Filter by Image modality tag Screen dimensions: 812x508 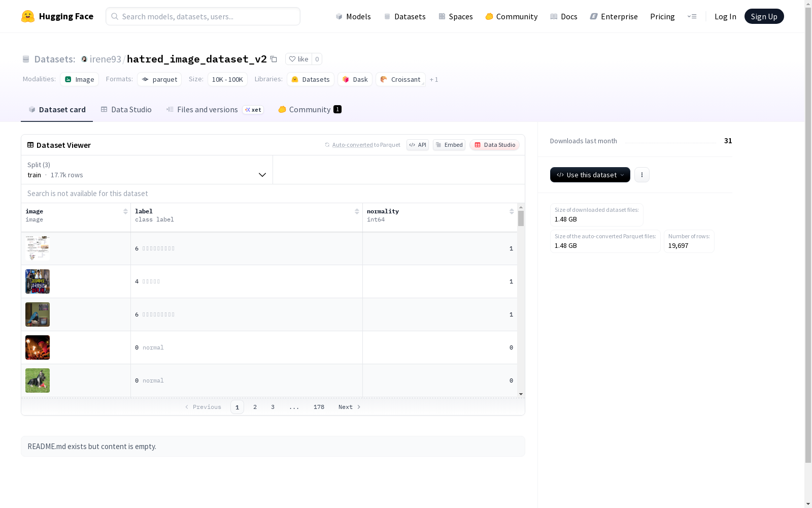pos(79,79)
